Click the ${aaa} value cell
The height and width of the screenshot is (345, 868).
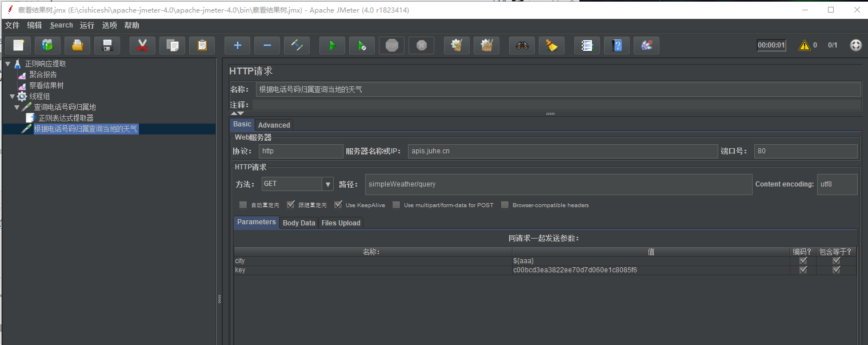click(x=651, y=261)
